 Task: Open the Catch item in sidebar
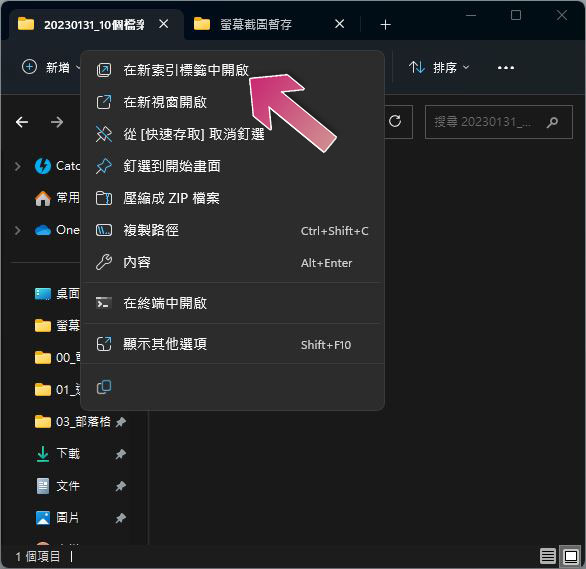click(x=57, y=166)
